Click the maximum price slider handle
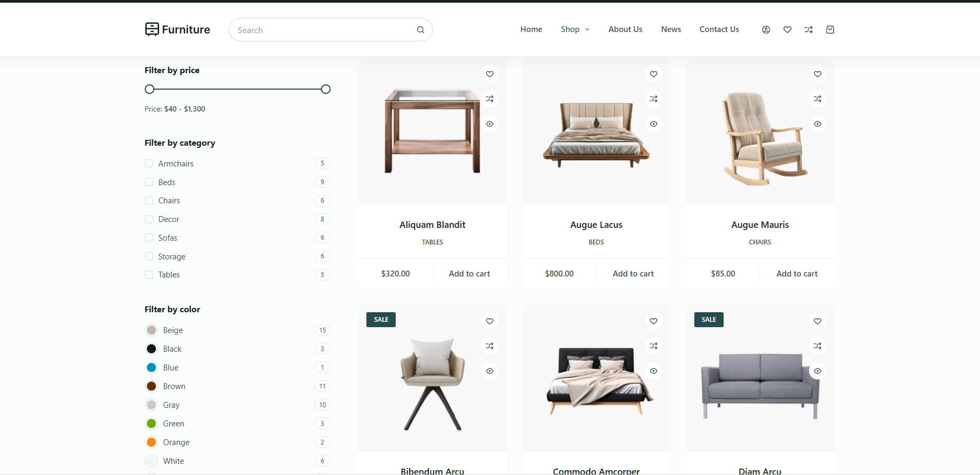The height and width of the screenshot is (475, 980). click(x=325, y=89)
